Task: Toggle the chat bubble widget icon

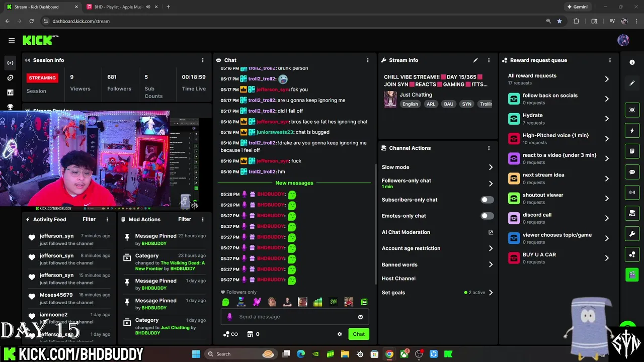Action: (632, 172)
